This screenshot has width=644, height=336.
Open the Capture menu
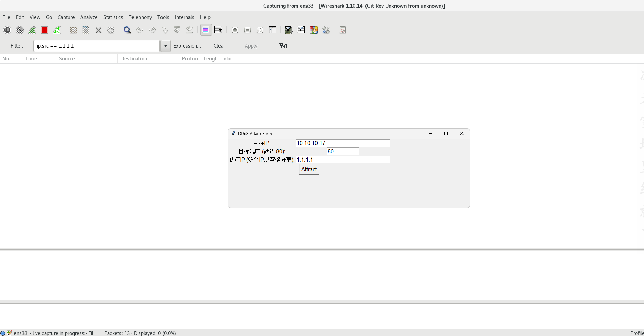[x=66, y=17]
